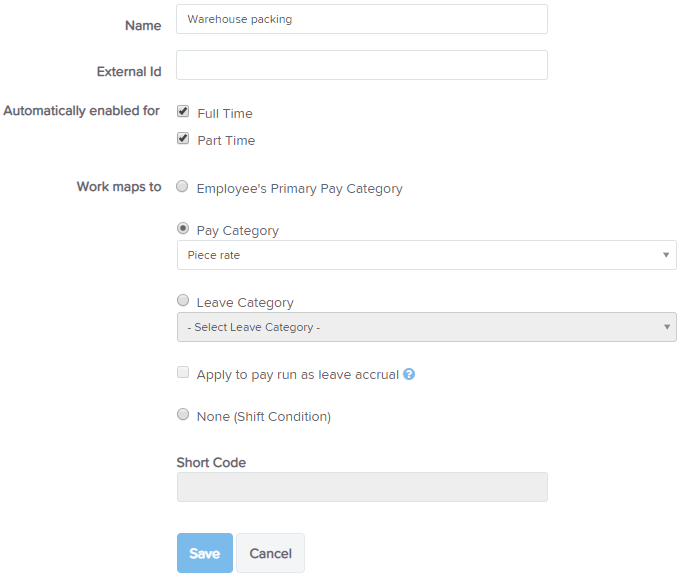685x581 pixels.
Task: Enable Apply to pay run as leave accrual
Action: click(183, 372)
